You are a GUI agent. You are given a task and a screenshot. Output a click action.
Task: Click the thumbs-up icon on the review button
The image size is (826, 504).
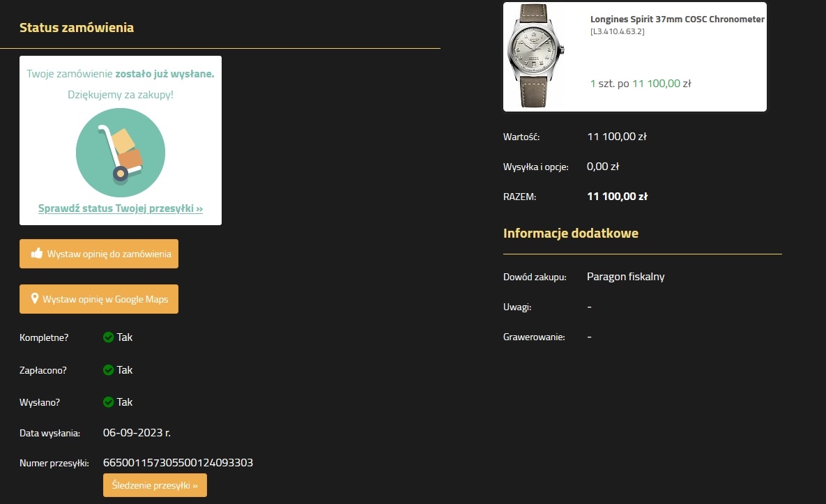pos(37,254)
